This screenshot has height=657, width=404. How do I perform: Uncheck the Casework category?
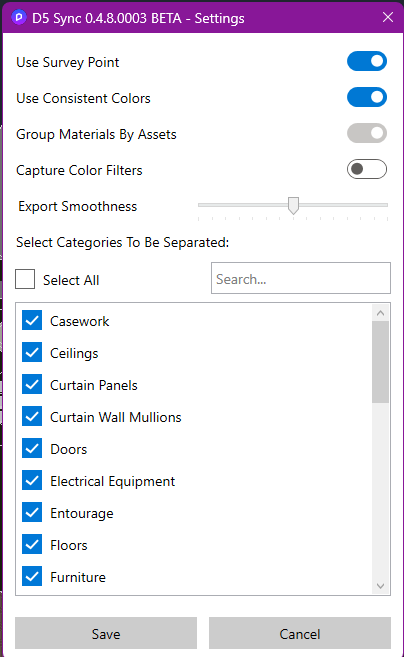point(32,321)
